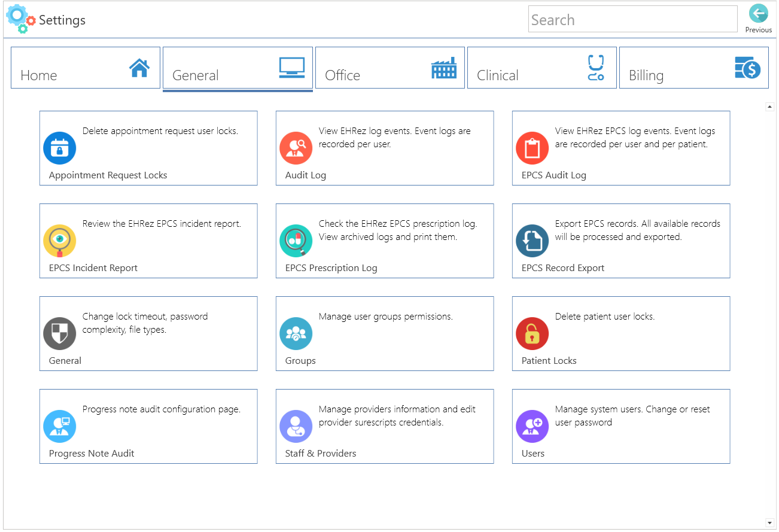Click the Users title label
This screenshot has width=779, height=532.
pyautogui.click(x=533, y=454)
